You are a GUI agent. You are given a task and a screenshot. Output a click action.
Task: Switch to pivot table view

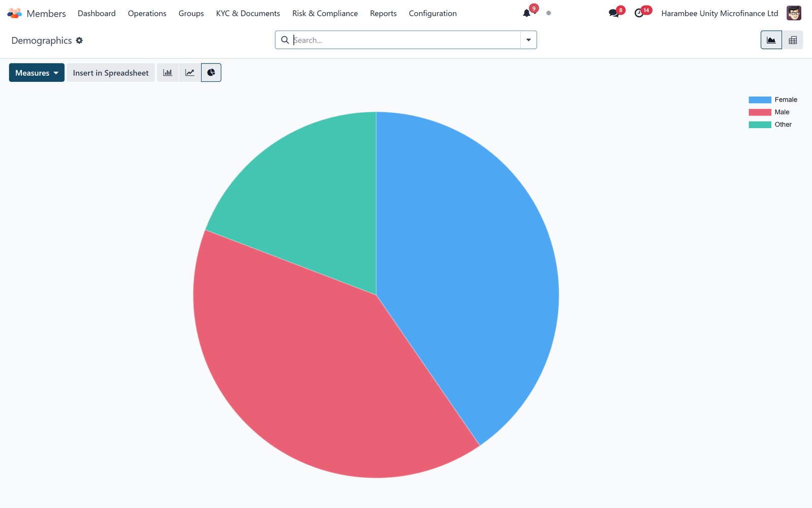[793, 40]
